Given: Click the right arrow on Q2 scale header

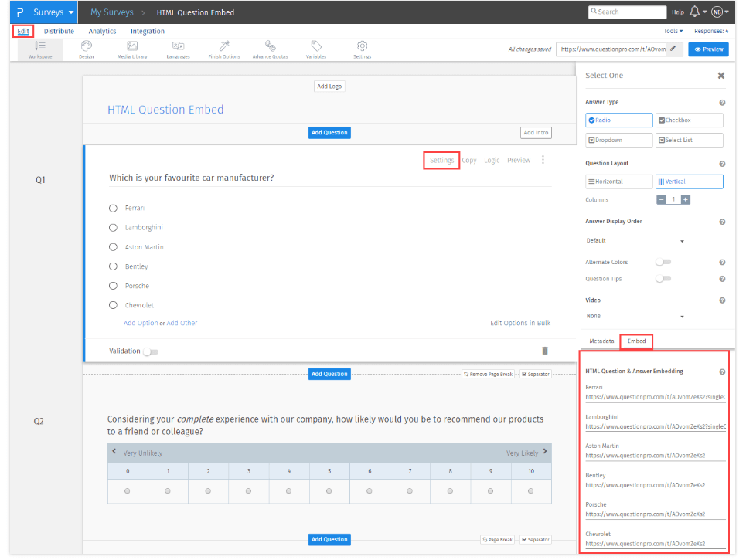Looking at the screenshot, I should (545, 451).
